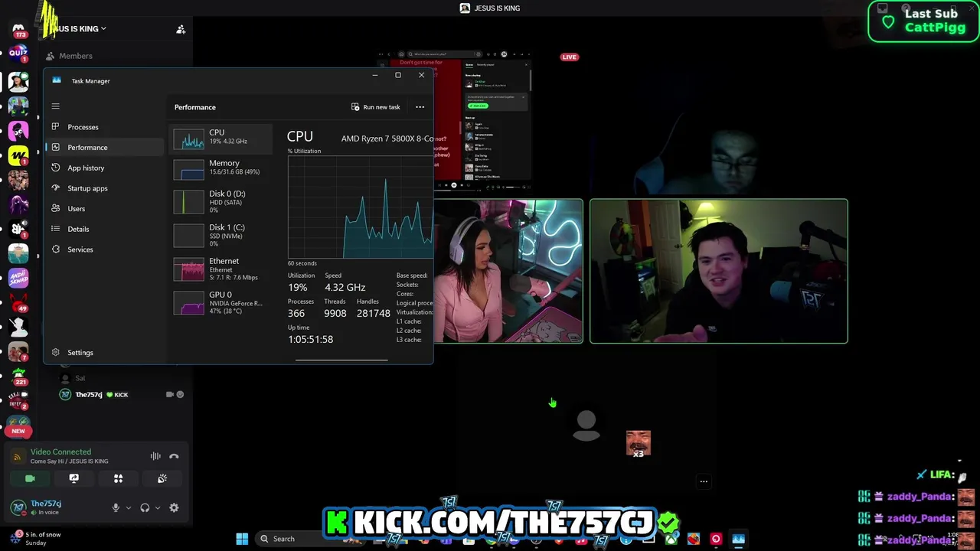
Task: Open Task Manager hamburger navigation menu
Action: (x=55, y=106)
